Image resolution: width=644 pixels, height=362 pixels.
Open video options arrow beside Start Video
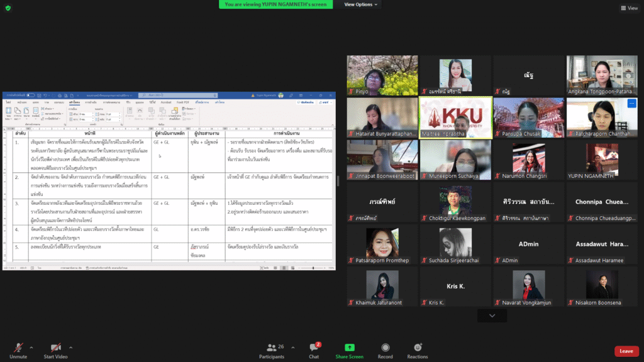tap(70, 347)
